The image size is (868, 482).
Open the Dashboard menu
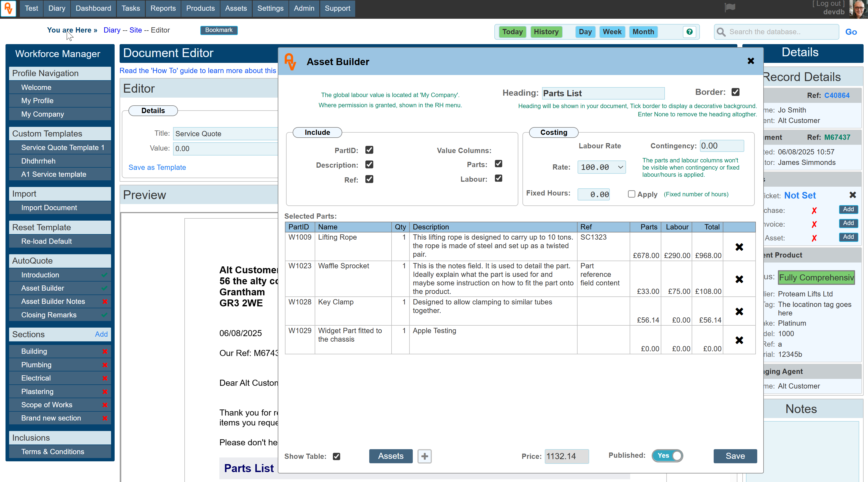tap(93, 9)
